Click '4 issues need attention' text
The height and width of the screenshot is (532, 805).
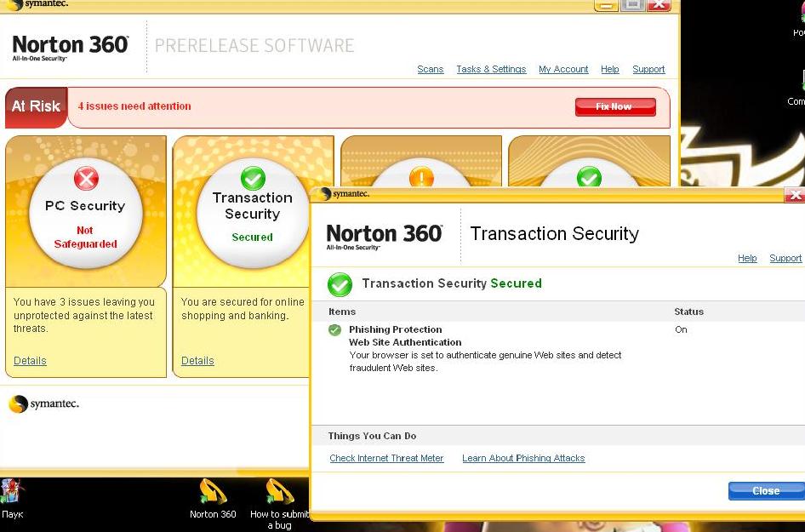tap(134, 106)
